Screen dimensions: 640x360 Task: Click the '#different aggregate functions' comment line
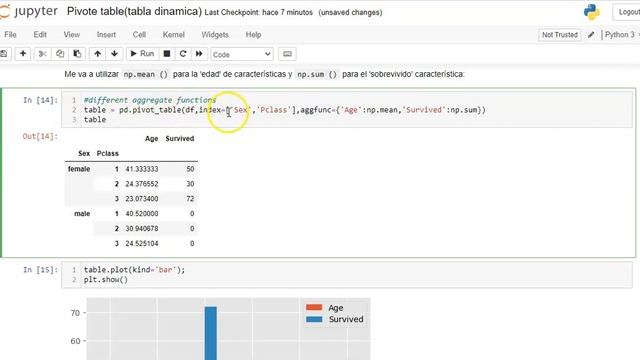pyautogui.click(x=150, y=100)
